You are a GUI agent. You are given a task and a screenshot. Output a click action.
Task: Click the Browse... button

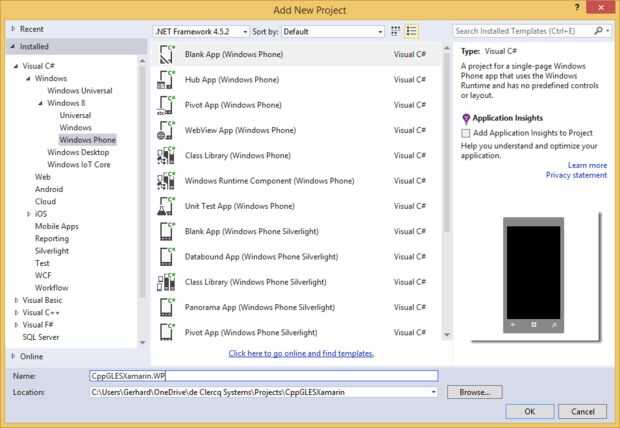coord(474,392)
